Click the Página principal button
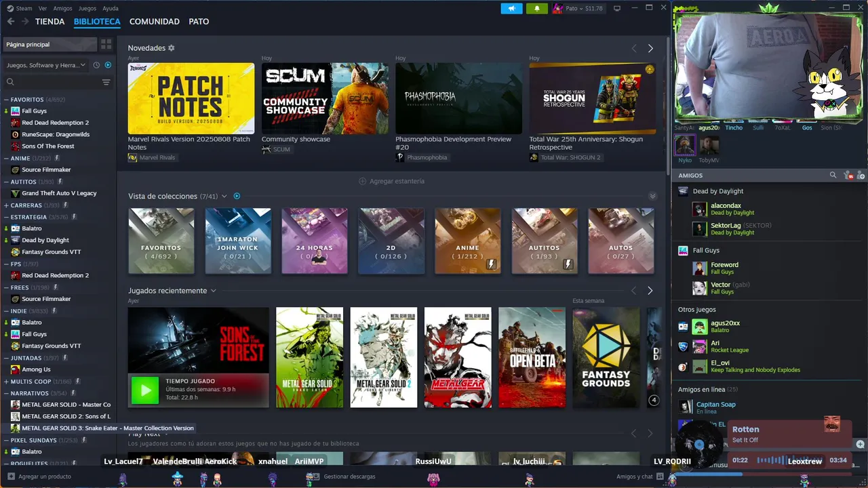 [x=50, y=44]
